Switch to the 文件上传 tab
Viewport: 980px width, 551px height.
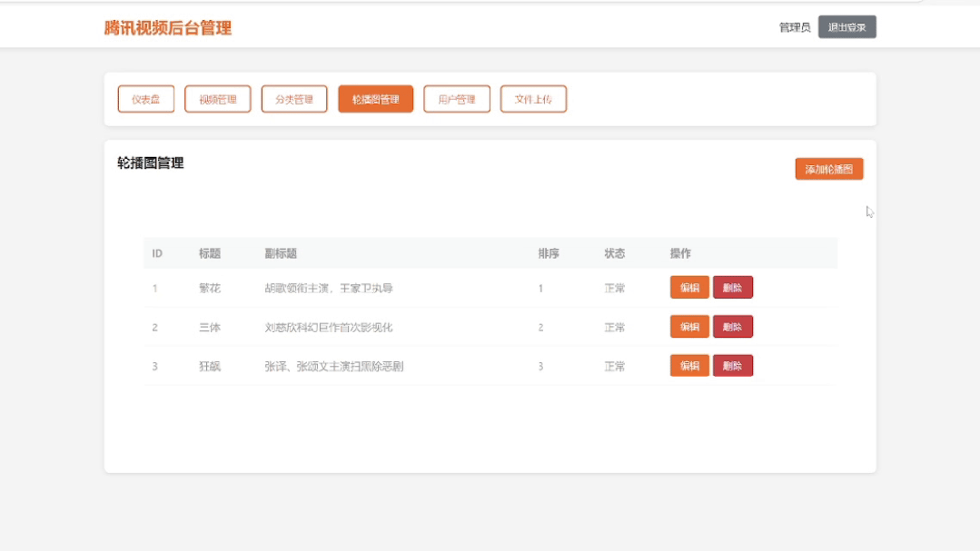click(532, 99)
